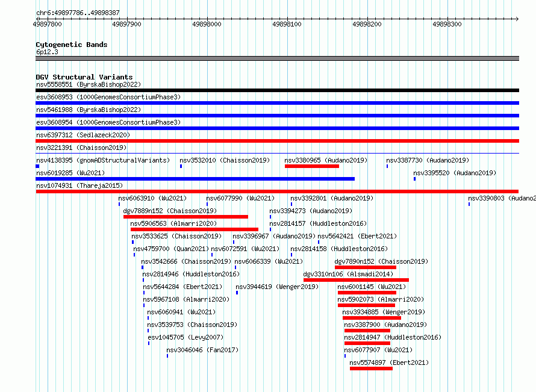Click nsv6019285 (Wu2021) label
This screenshot has width=536, height=392.
[70, 173]
